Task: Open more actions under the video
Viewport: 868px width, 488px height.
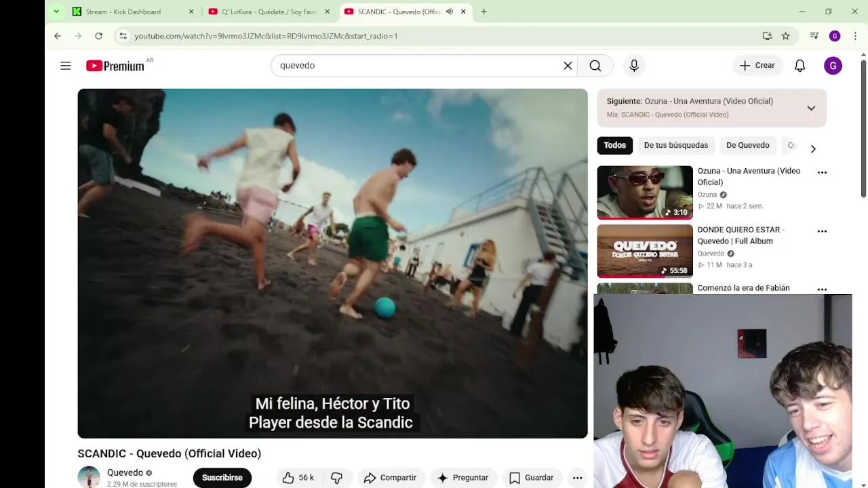Action: [577, 478]
